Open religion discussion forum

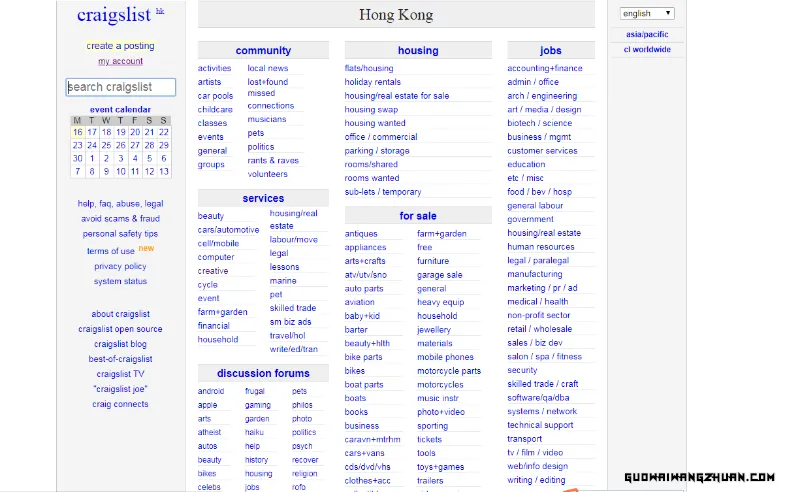point(304,473)
